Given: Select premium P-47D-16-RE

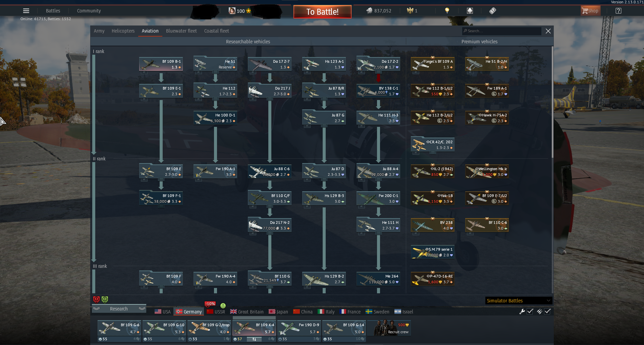Looking at the screenshot, I should (x=433, y=279).
